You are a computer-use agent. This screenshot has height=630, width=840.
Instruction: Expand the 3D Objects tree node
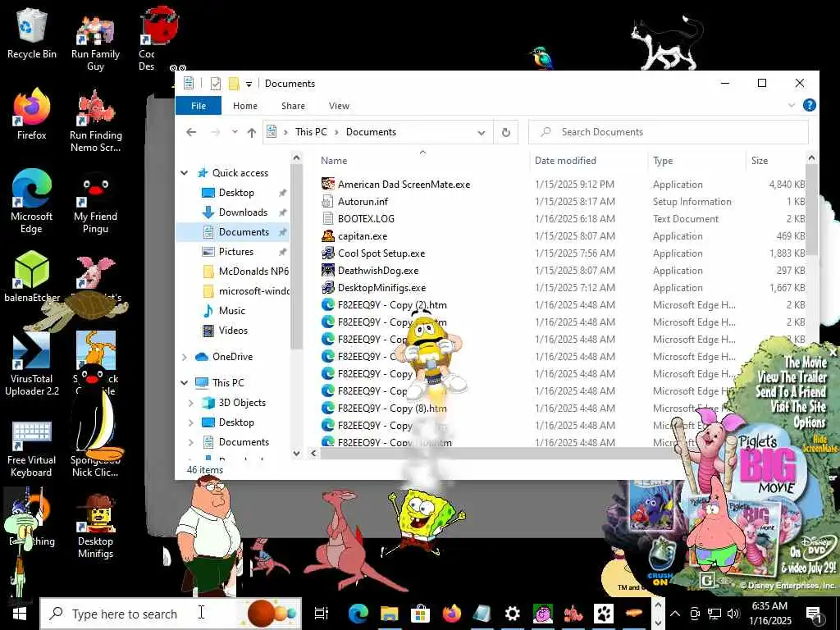pos(191,403)
